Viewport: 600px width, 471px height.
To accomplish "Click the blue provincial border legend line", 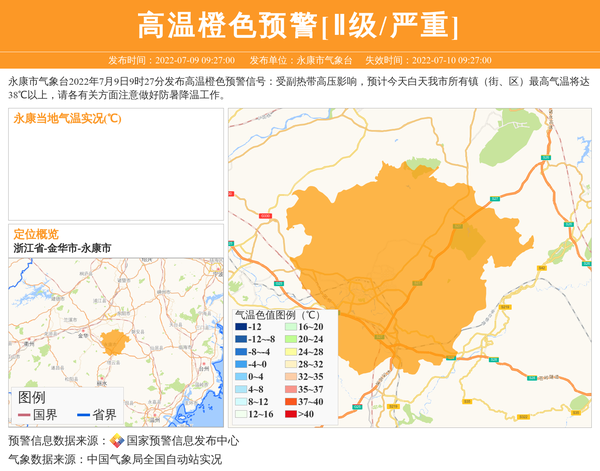I will pyautogui.click(x=84, y=415).
